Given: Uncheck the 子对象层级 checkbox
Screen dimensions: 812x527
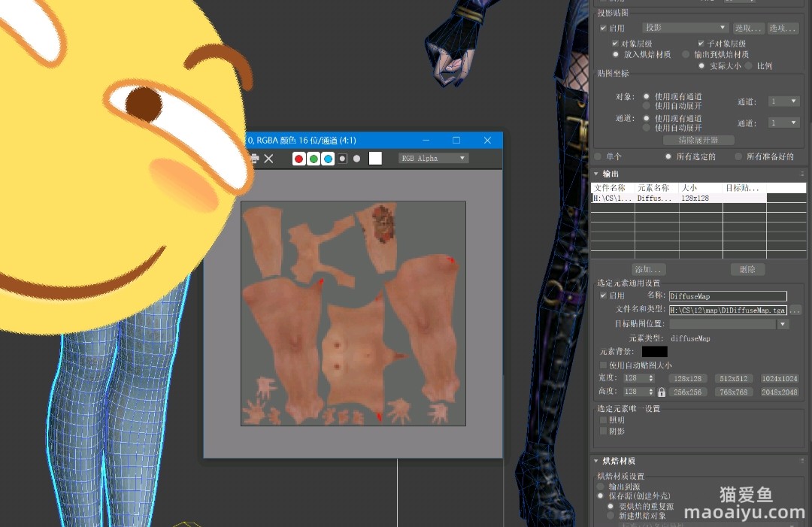Looking at the screenshot, I should (x=701, y=44).
